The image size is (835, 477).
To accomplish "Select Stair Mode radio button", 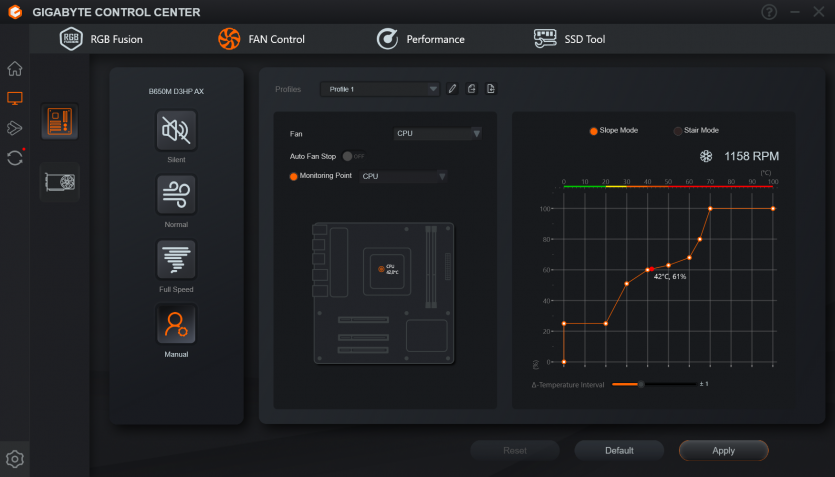I will tap(678, 130).
